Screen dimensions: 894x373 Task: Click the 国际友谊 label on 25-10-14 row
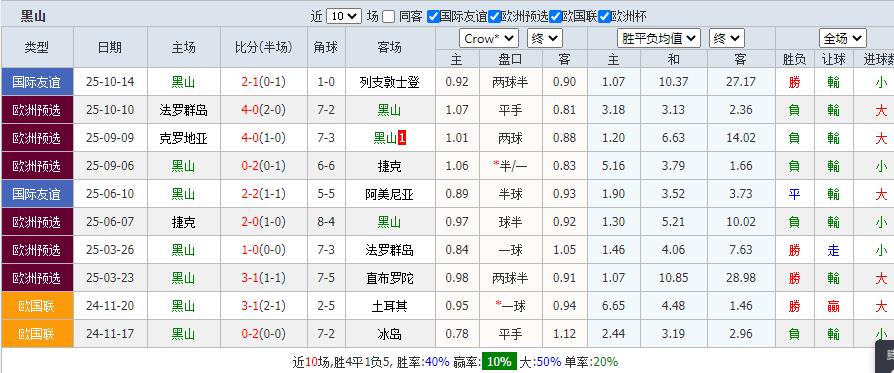(37, 82)
